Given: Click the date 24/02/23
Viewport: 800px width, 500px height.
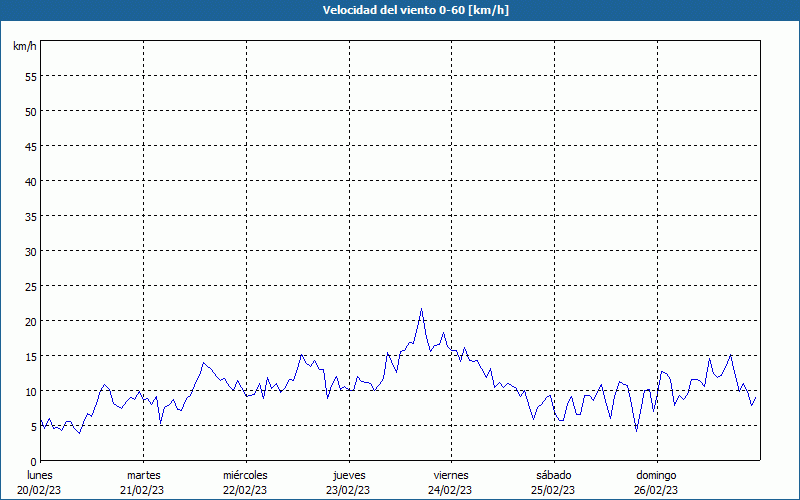Looking at the screenshot, I should 451,490.
